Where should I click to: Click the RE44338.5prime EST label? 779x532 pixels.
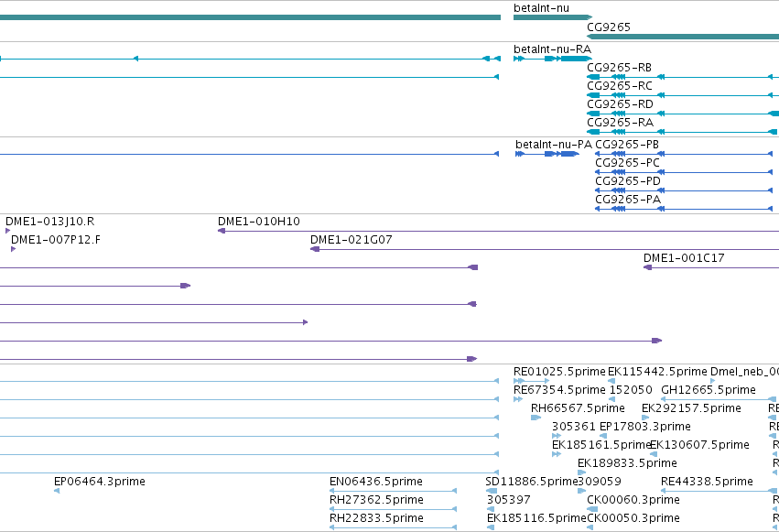(707, 482)
